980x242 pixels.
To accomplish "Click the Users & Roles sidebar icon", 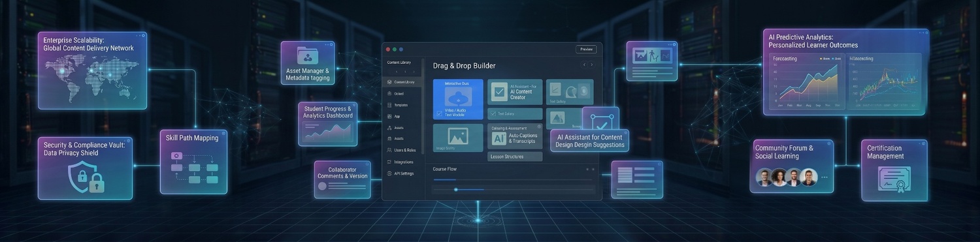I will [x=389, y=150].
